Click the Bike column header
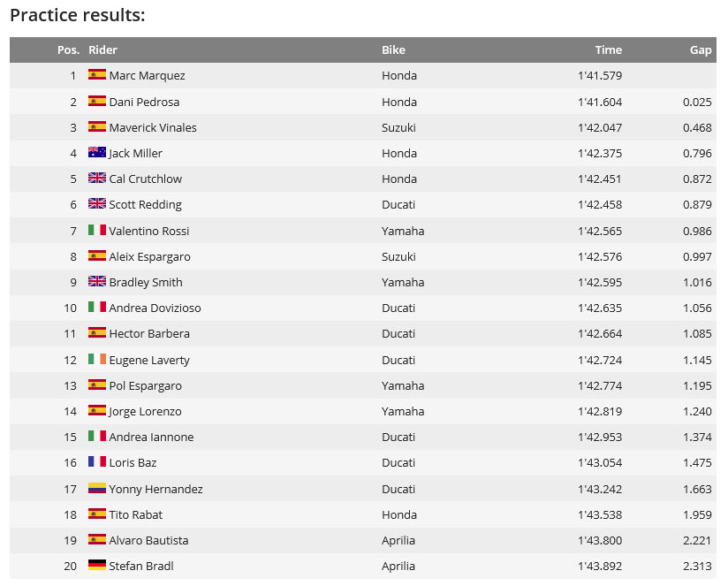728x586 pixels. pos(393,50)
